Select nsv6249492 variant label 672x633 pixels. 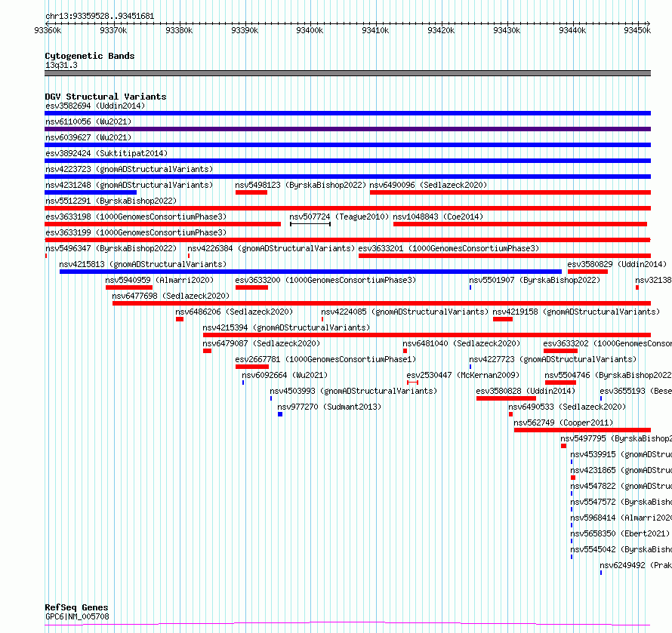pyautogui.click(x=636, y=565)
